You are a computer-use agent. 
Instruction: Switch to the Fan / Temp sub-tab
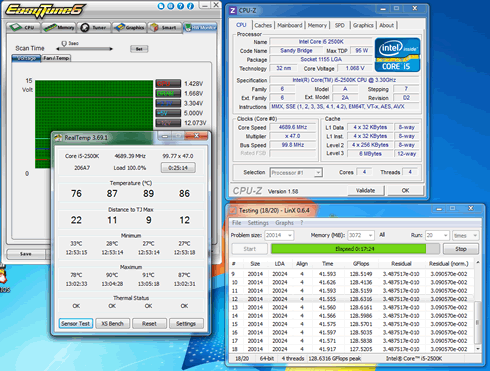pyautogui.click(x=56, y=58)
